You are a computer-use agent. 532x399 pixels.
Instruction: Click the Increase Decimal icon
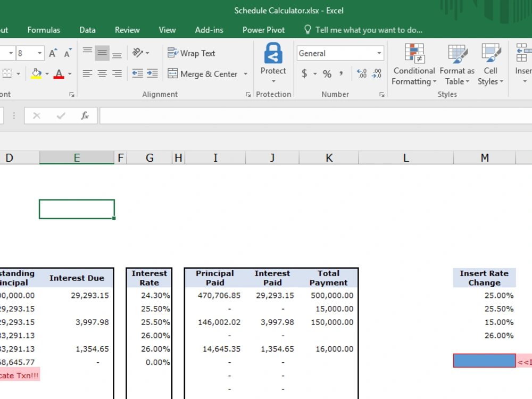click(x=362, y=73)
